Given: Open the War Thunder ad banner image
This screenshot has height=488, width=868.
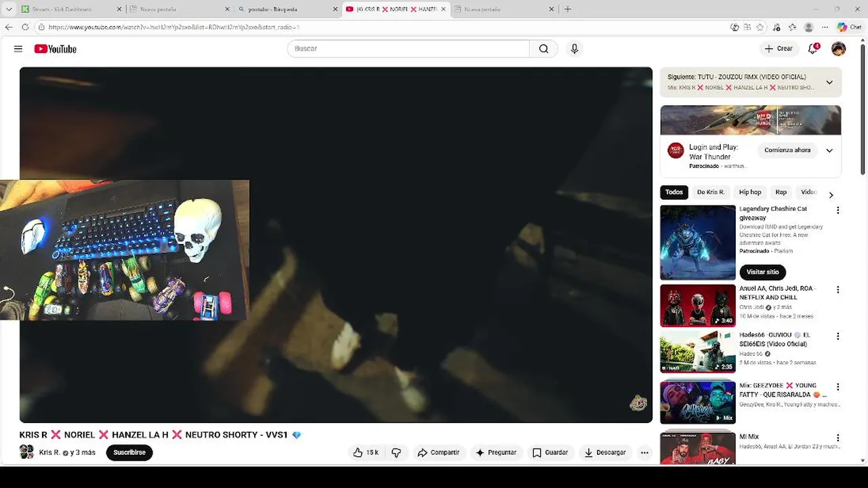Looking at the screenshot, I should [751, 120].
